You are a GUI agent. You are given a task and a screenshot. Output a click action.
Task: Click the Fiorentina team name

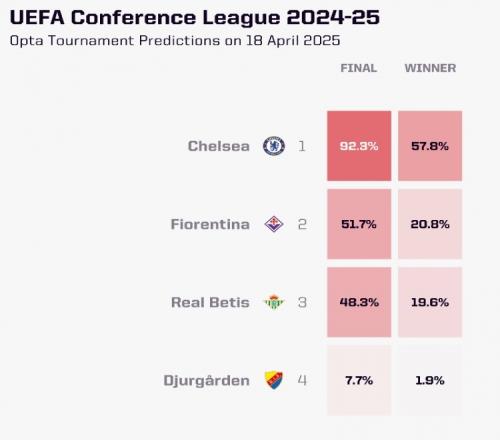pos(210,224)
